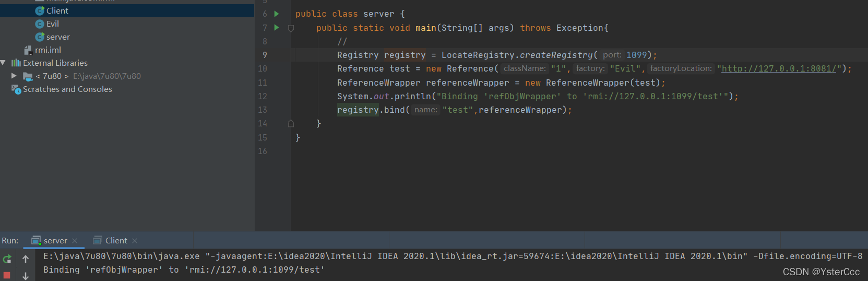This screenshot has width=868, height=281.
Task: Click the Evil class icon
Action: pos(40,24)
